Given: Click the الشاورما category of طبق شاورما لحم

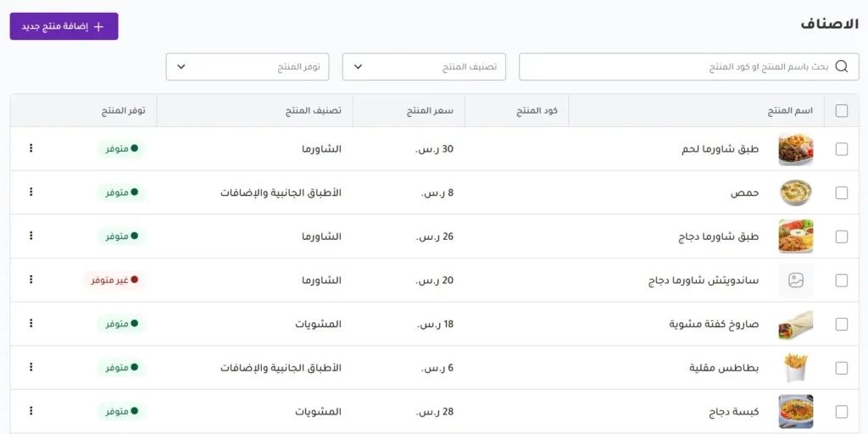Looking at the screenshot, I should point(321,149).
